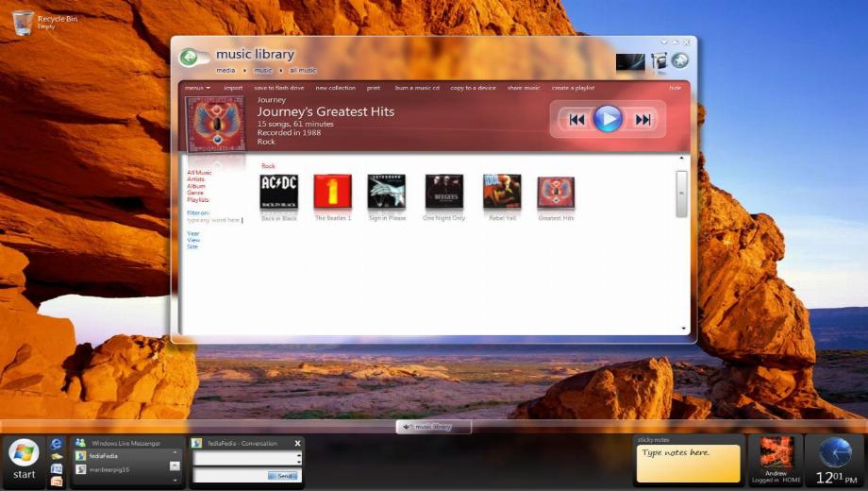Open the third quick launch icon below the folder
Viewport: 868px width, 491px height.
click(x=56, y=469)
